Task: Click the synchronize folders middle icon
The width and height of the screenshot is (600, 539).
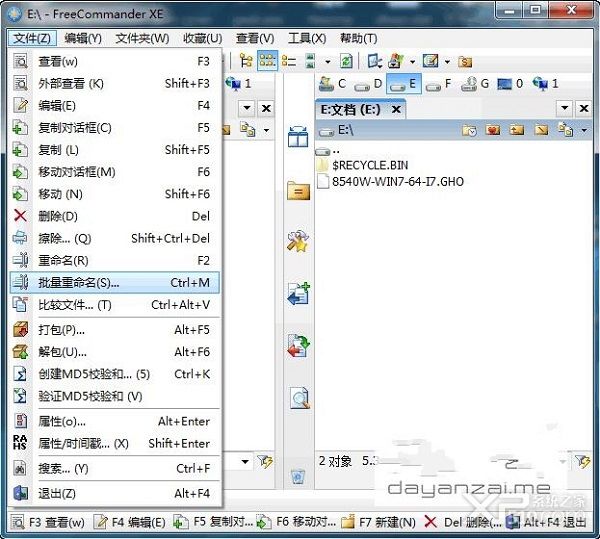Action: tap(298, 346)
